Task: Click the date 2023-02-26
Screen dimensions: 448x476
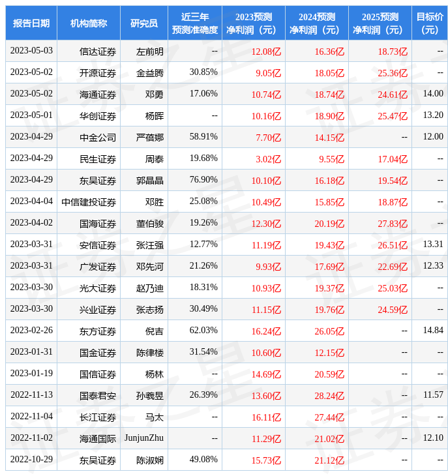Action: click(x=31, y=331)
